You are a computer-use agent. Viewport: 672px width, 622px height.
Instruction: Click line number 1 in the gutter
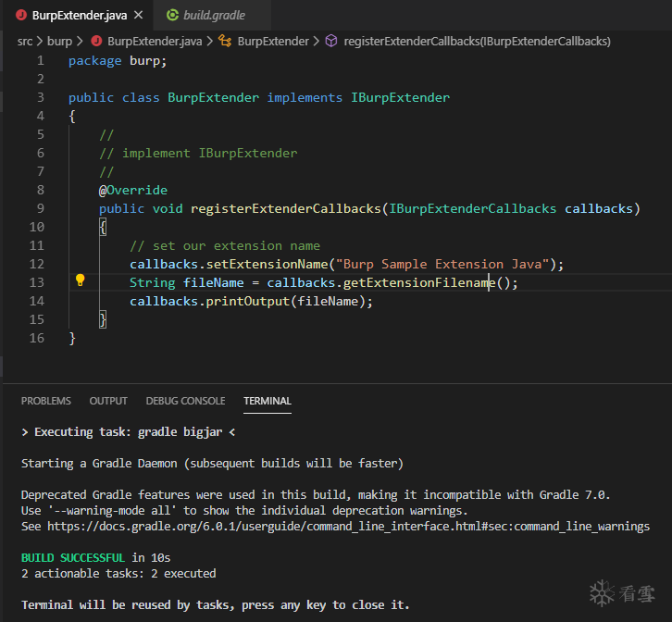41,60
